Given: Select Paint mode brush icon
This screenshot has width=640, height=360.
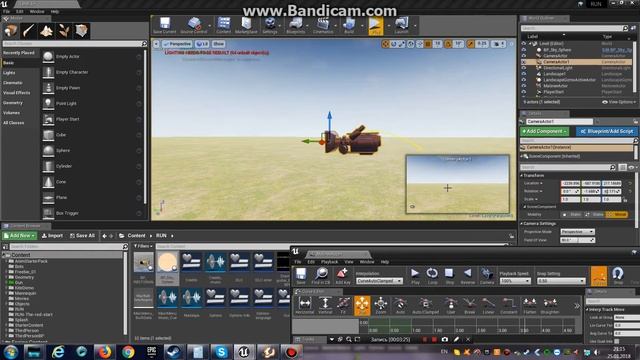Looking at the screenshot, I should click(29, 31).
